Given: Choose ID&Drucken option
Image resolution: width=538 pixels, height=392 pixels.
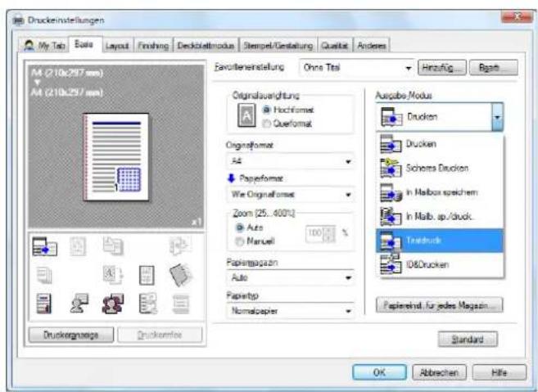Looking at the screenshot, I should pos(440,265).
